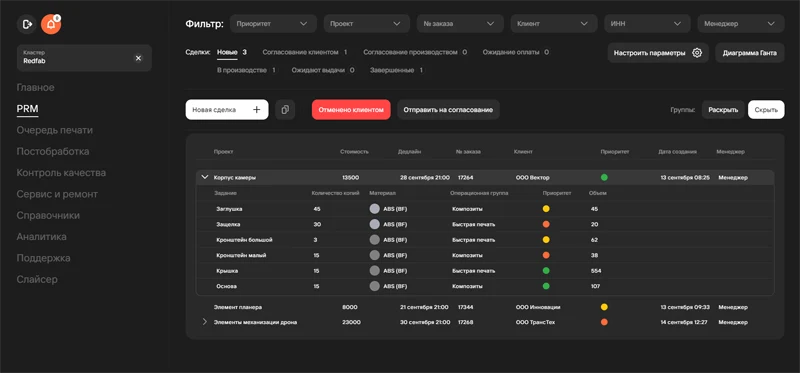Viewport: 800px width, 373px height.
Task: Open the Клиент filter dropdown
Action: coord(554,23)
